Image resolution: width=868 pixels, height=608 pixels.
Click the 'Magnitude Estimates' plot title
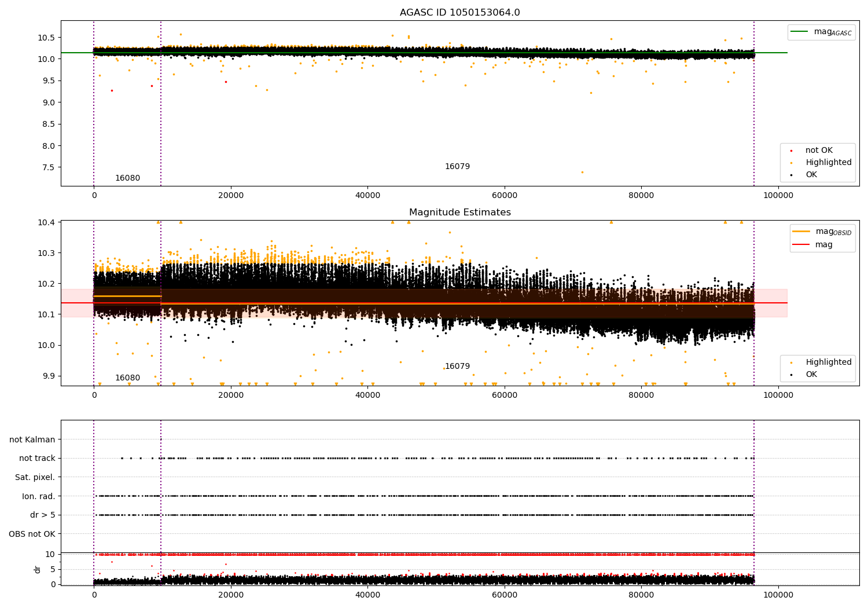tap(459, 213)
